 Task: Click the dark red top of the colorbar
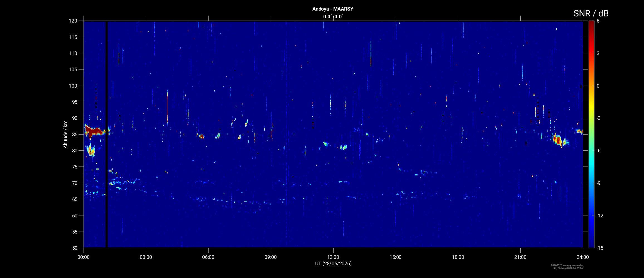[x=591, y=24]
